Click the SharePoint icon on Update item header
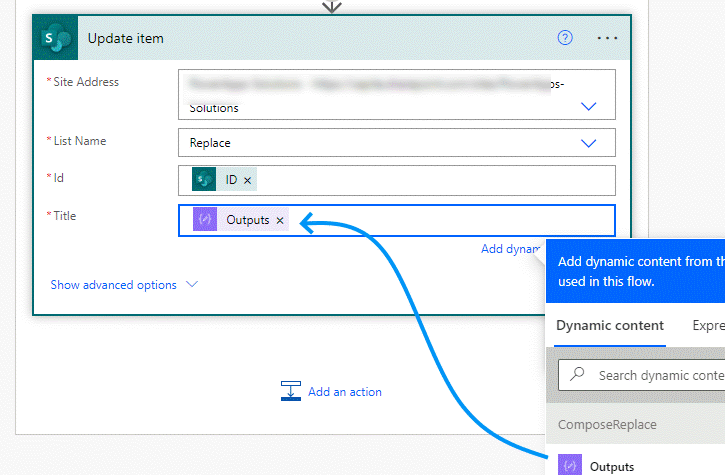725x475 pixels. coord(55,38)
